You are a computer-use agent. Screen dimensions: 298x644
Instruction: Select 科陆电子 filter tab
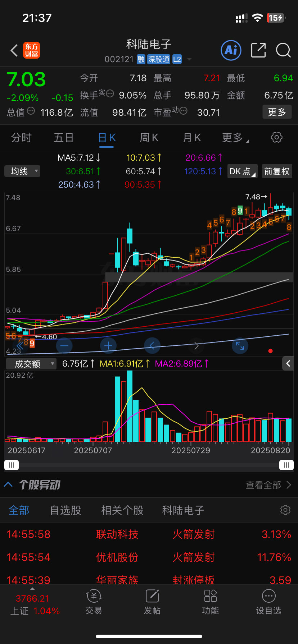pyautogui.click(x=183, y=510)
